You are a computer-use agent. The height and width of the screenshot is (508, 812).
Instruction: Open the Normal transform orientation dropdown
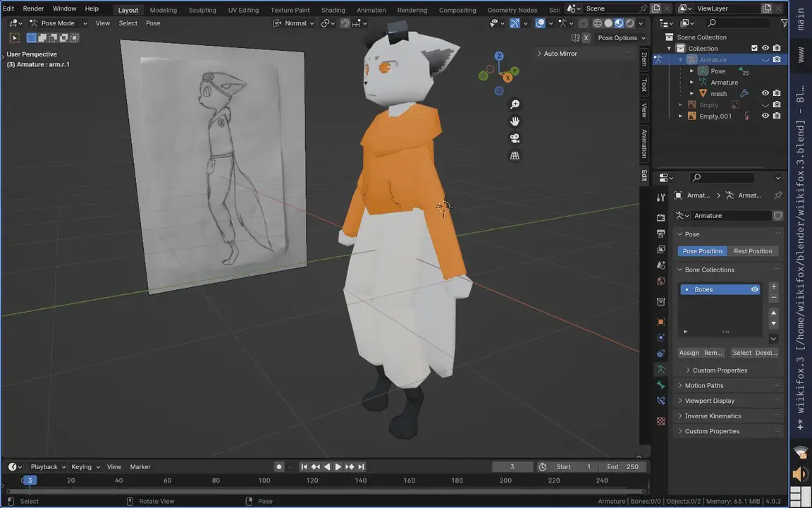[294, 23]
